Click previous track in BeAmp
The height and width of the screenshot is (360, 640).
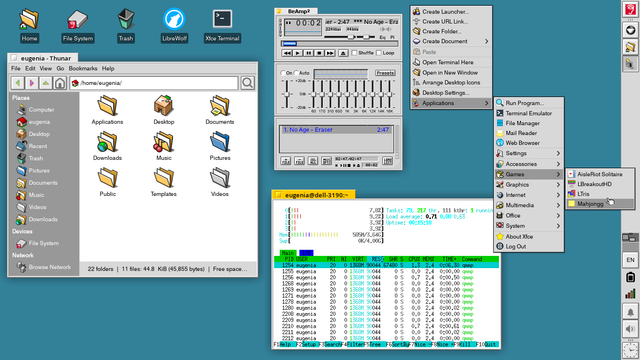tap(287, 53)
